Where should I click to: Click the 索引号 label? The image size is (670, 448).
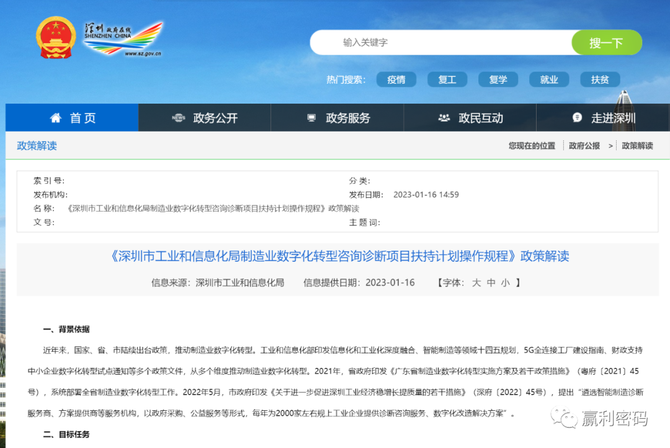[x=49, y=181]
